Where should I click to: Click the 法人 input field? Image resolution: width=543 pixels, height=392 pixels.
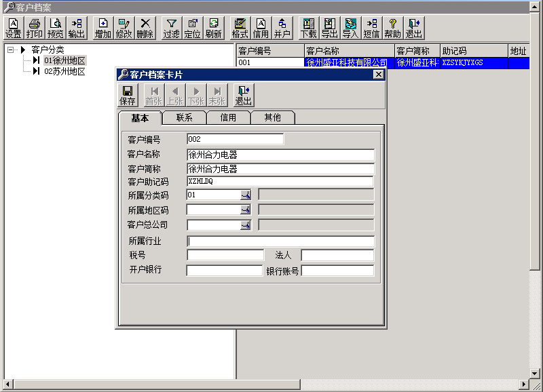[x=337, y=255]
